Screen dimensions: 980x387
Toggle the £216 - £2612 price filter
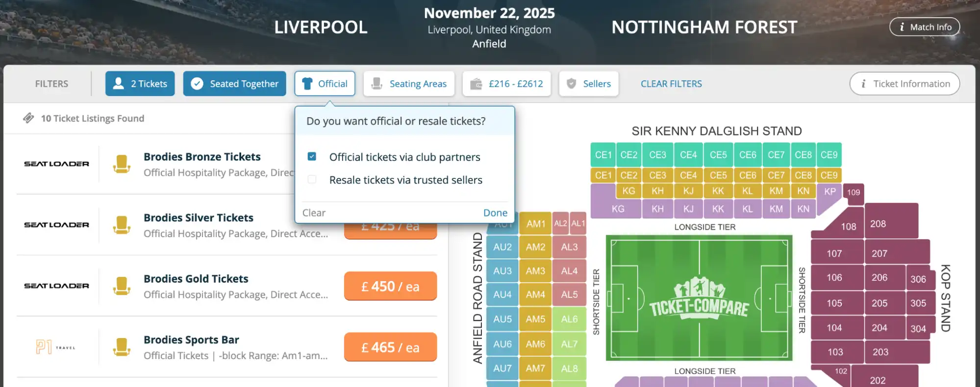click(x=507, y=83)
